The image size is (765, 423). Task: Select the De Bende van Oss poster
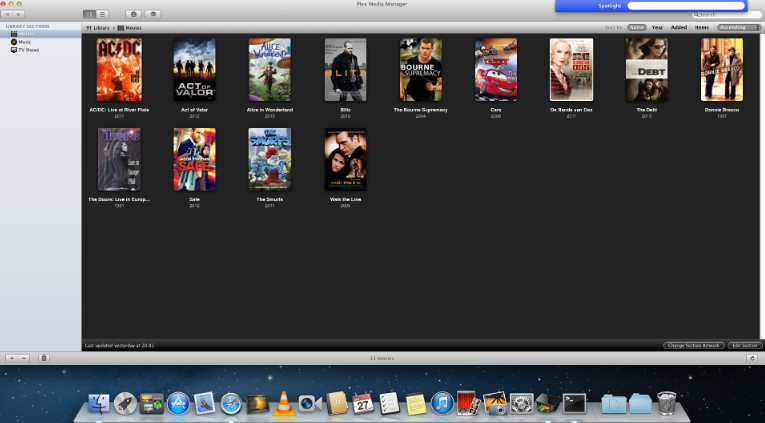pyautogui.click(x=571, y=70)
